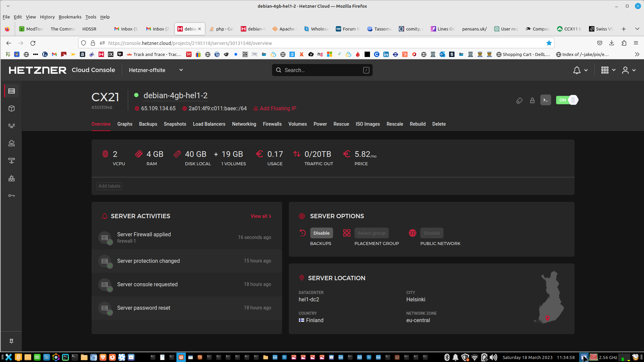Switch to the Snapshots tab
644x362 pixels.
175,124
